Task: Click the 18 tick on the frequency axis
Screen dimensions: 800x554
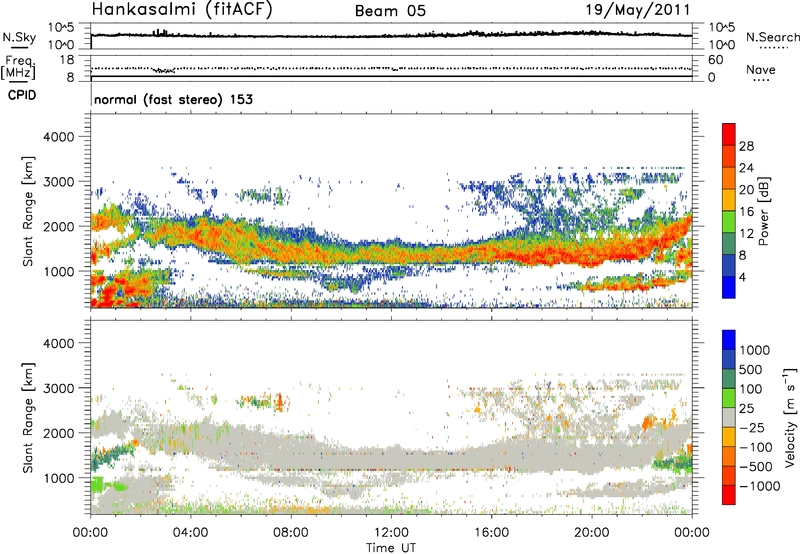Action: (x=67, y=60)
